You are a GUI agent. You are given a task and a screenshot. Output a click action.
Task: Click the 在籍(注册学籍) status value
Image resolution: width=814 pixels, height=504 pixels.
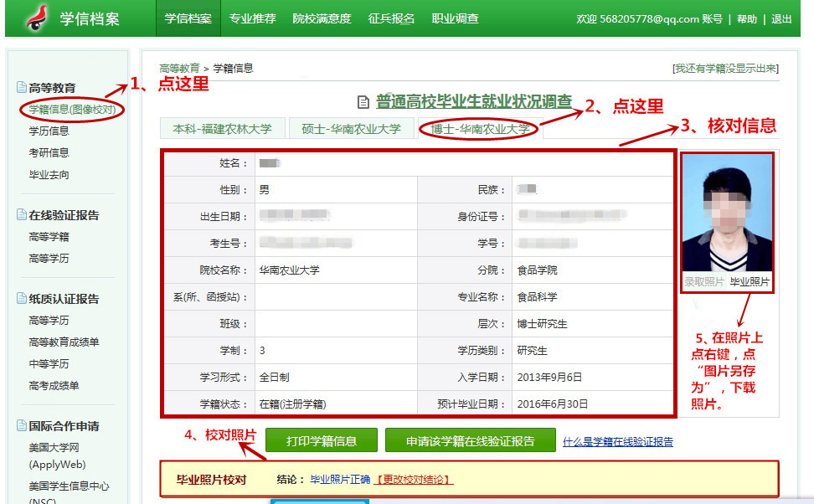click(x=293, y=404)
